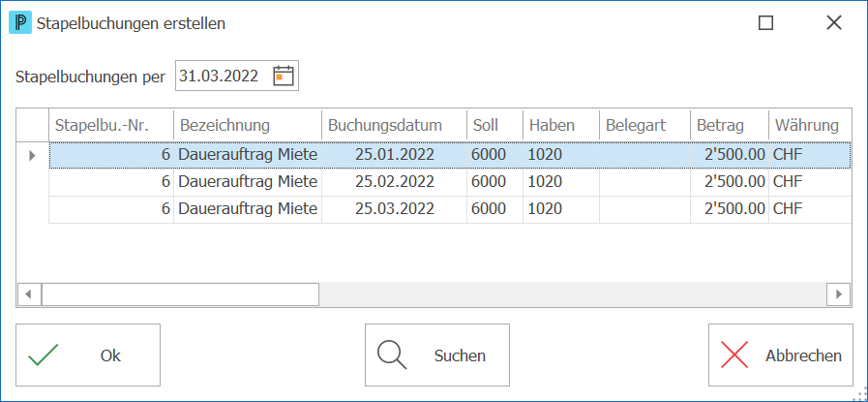Cancel with the Abbrechen button

pos(781,355)
